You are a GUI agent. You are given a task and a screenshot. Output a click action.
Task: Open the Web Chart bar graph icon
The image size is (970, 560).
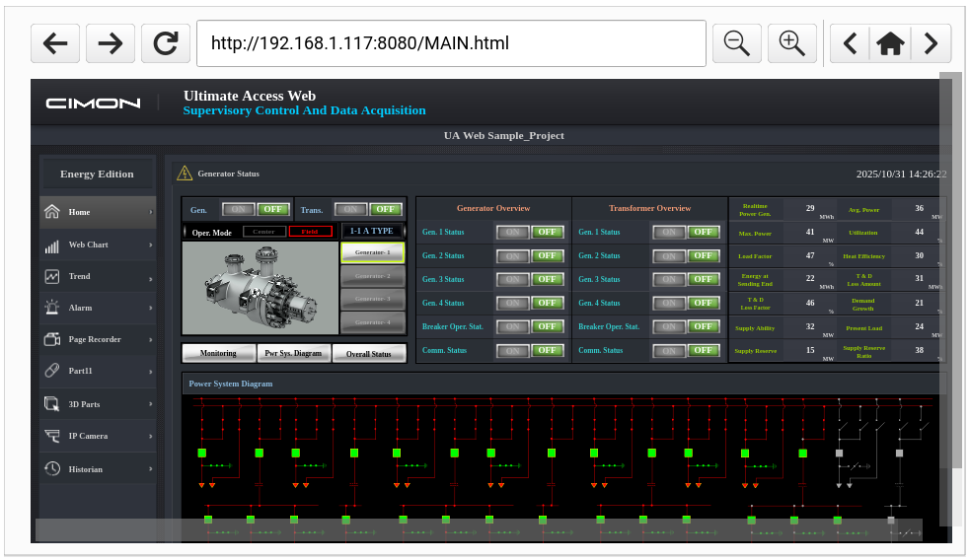coord(52,245)
